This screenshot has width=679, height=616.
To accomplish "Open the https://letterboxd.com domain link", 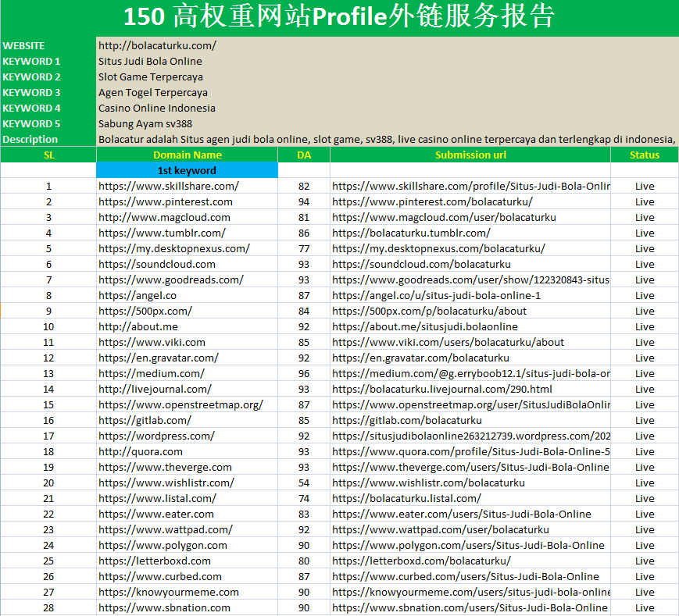I will coord(155,561).
